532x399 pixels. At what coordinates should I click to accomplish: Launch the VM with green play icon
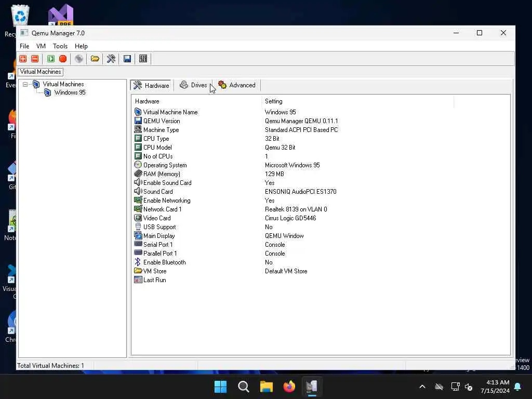(x=51, y=59)
